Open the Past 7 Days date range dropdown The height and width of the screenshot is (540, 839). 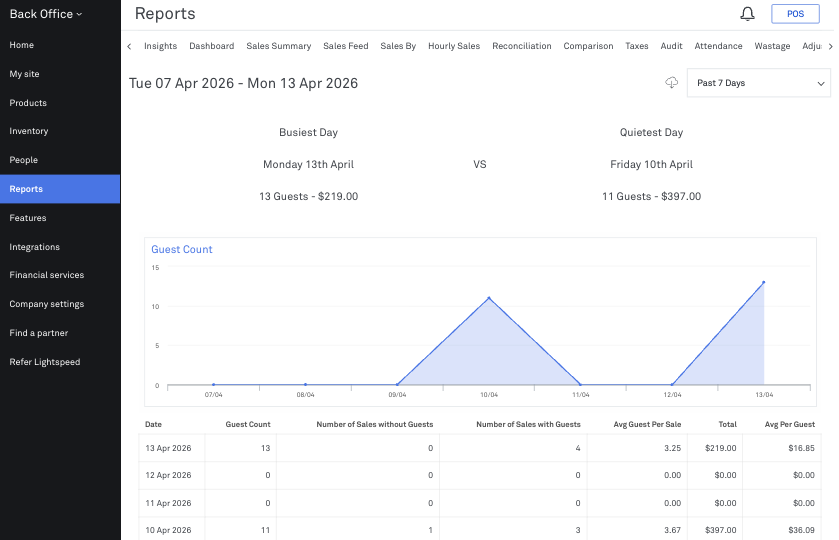(759, 83)
